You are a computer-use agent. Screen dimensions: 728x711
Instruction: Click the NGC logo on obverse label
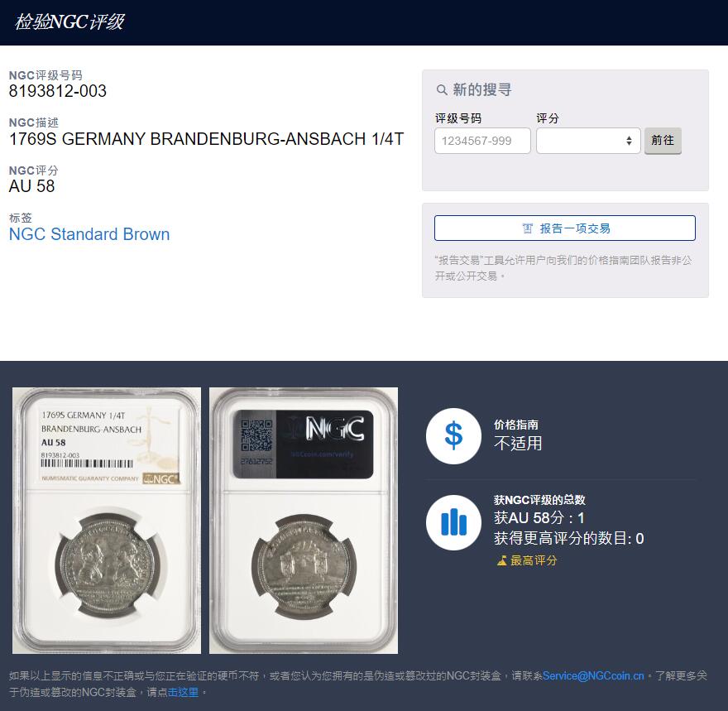point(161,478)
